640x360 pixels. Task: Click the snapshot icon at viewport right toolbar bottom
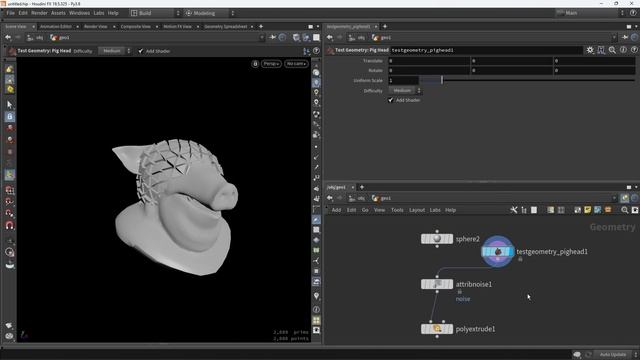click(316, 330)
